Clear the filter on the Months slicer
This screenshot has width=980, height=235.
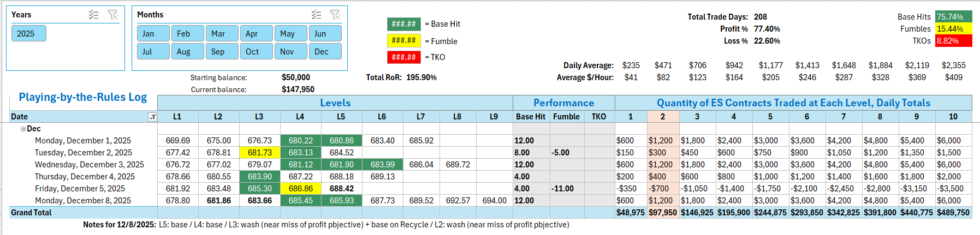[335, 15]
